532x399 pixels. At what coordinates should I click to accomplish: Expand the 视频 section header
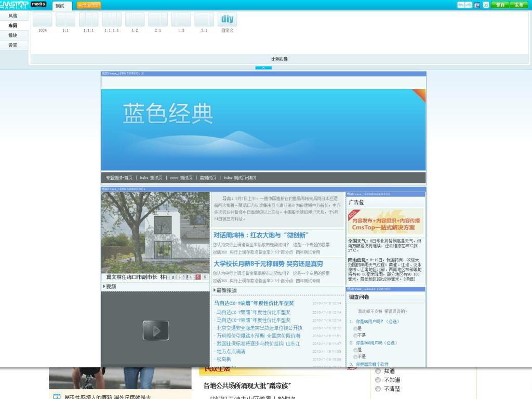click(x=104, y=287)
